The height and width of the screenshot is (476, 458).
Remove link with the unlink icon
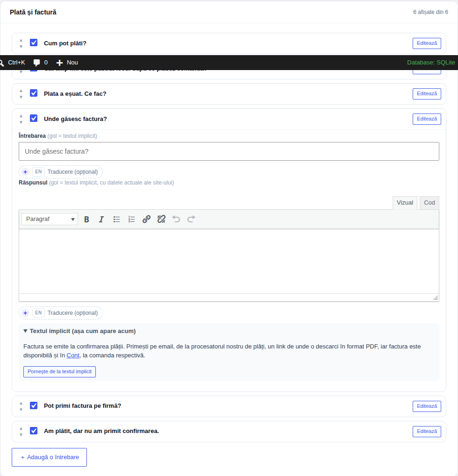tap(161, 219)
